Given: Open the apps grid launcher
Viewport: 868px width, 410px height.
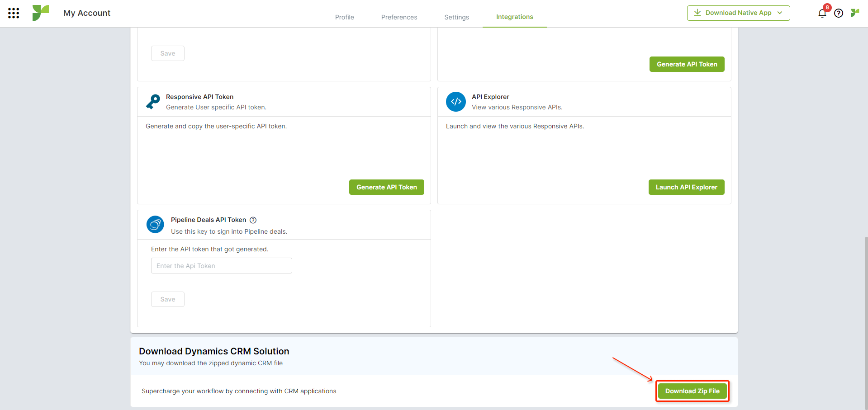Looking at the screenshot, I should tap(14, 13).
